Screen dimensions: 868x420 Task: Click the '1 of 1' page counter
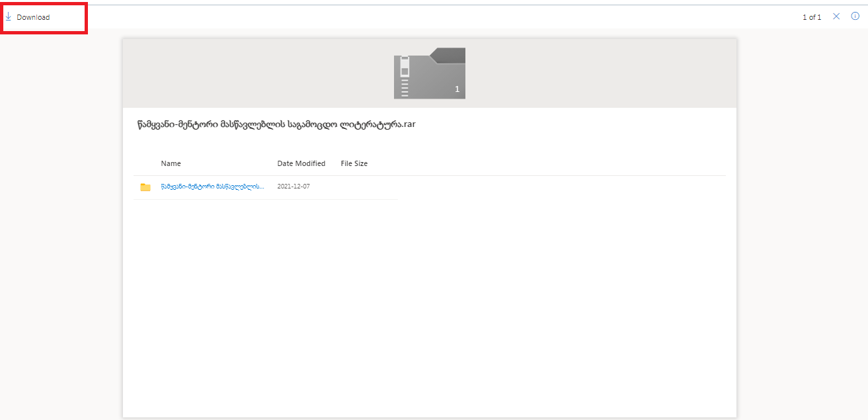pyautogui.click(x=812, y=17)
